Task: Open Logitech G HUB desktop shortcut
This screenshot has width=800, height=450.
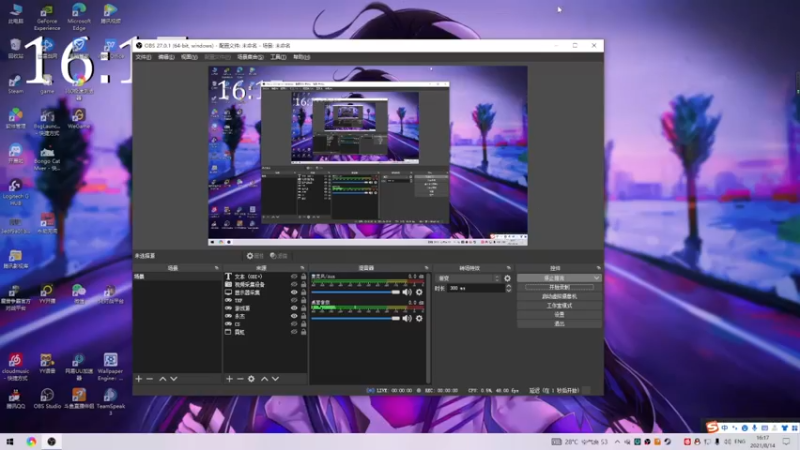Action: click(x=15, y=192)
